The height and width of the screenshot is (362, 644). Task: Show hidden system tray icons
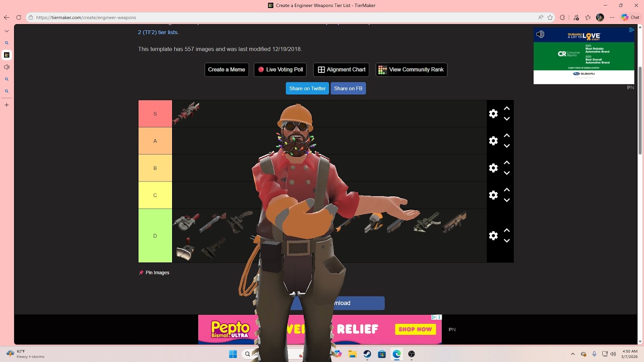click(573, 354)
